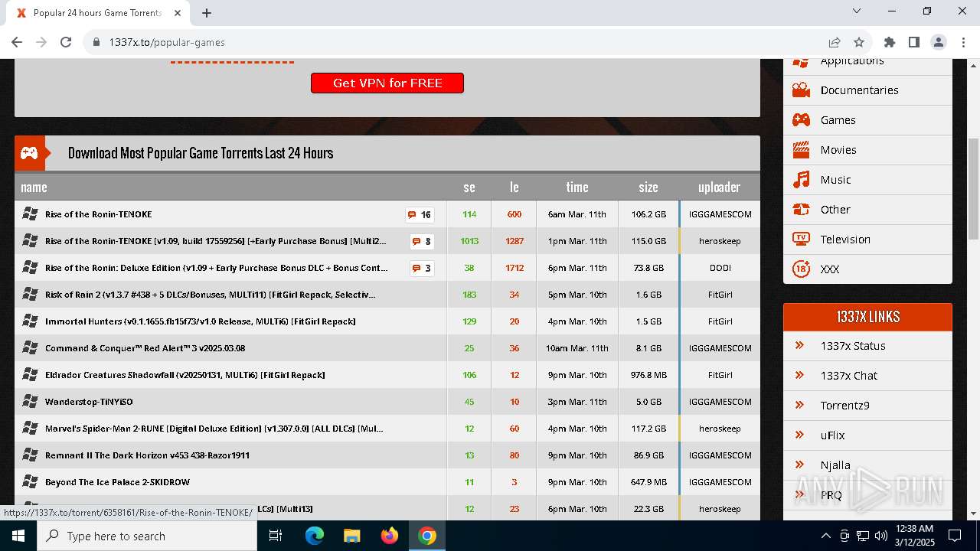
Task: Open the Windows Start menu
Action: click(18, 536)
